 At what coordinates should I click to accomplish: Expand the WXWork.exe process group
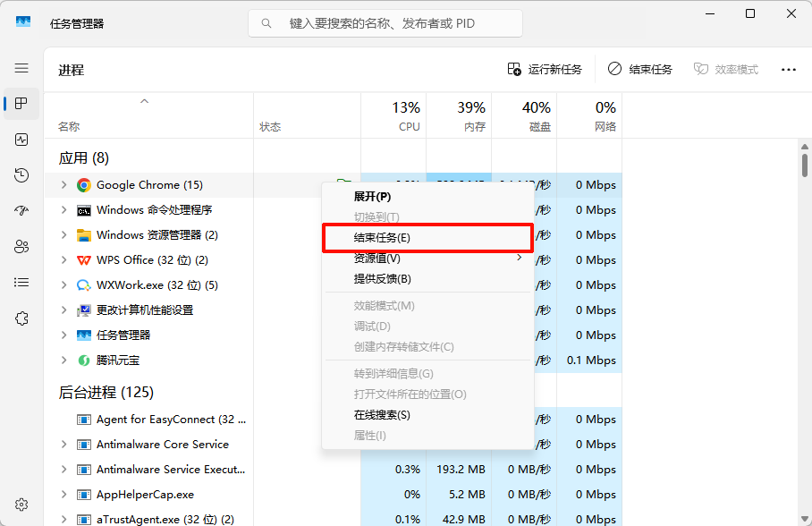pos(63,285)
